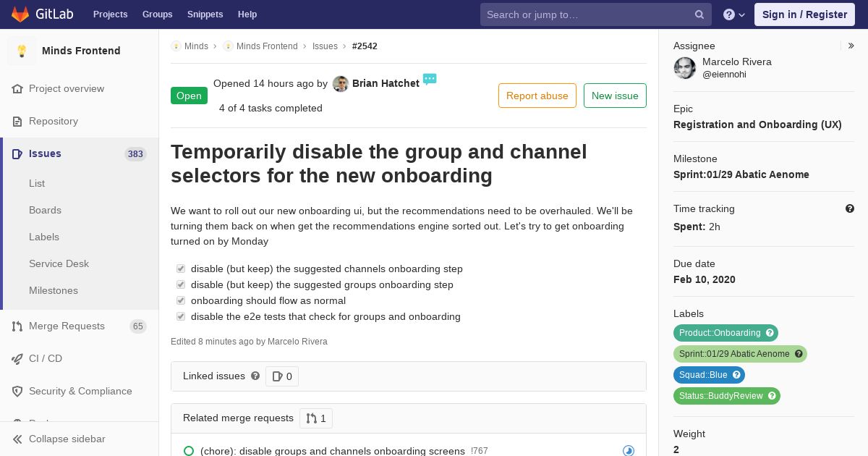Click the open status circle of merge request

(189, 451)
